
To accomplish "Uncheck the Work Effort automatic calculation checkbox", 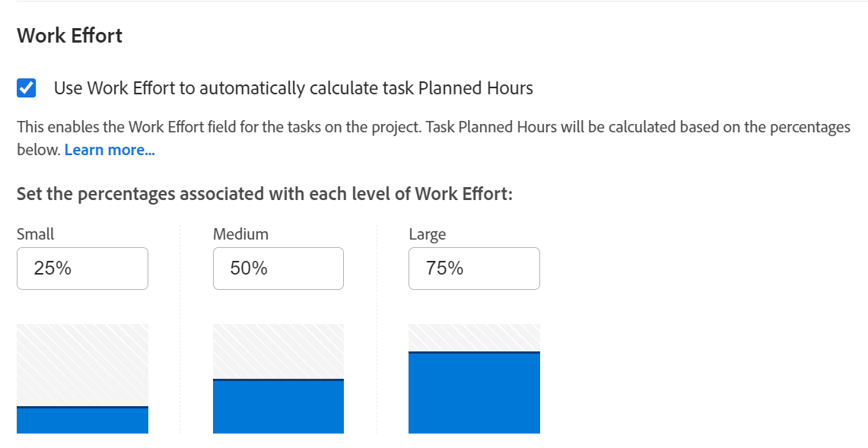I will pyautogui.click(x=26, y=88).
